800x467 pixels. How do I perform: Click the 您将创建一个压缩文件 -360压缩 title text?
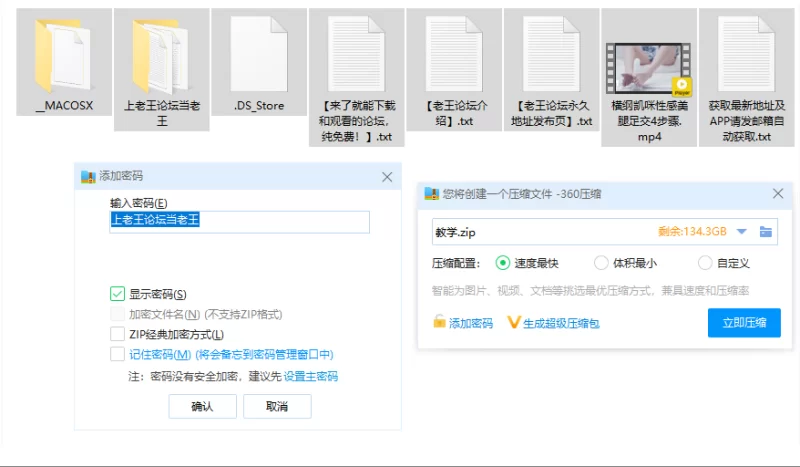[x=522, y=194]
